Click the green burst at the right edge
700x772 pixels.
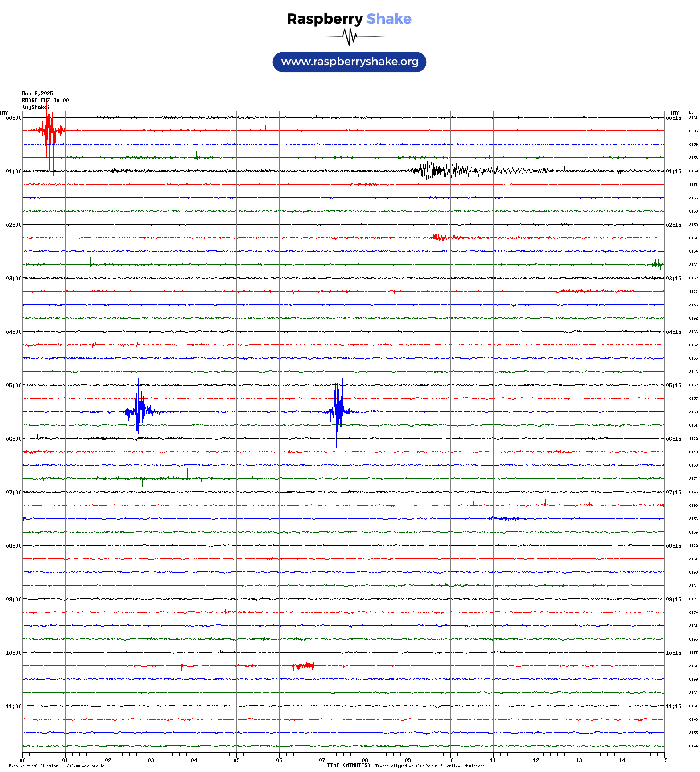pyautogui.click(x=657, y=264)
